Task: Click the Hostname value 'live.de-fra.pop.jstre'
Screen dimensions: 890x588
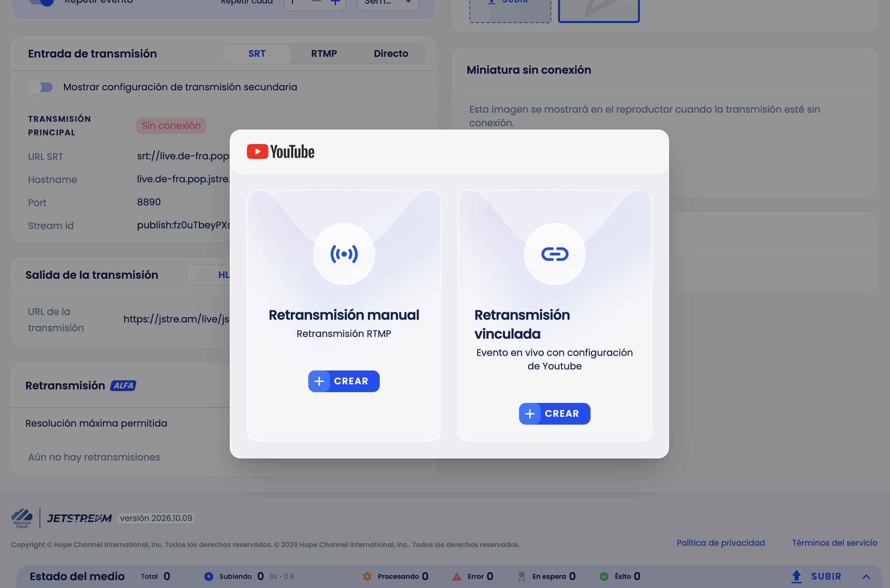Action: pos(183,179)
